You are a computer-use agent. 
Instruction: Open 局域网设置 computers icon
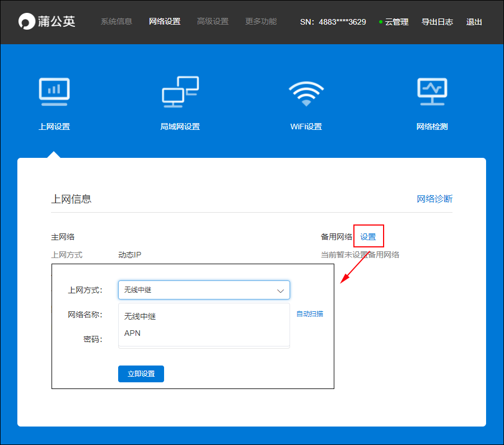pos(180,92)
